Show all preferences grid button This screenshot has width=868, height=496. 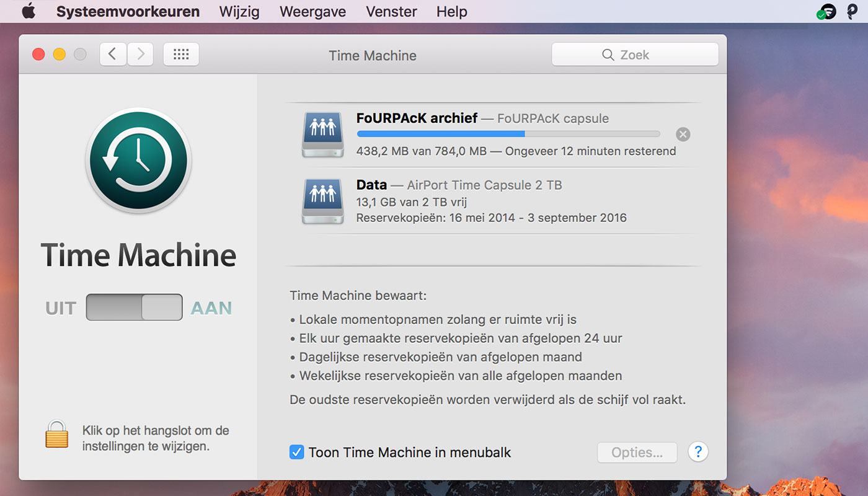pyautogui.click(x=181, y=55)
